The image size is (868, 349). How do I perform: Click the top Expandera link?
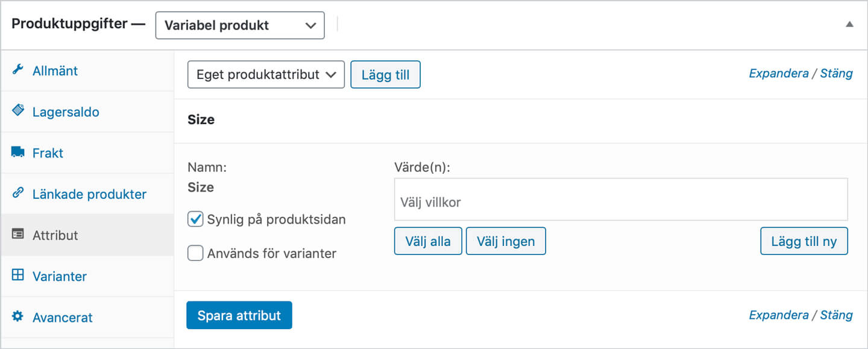coord(778,74)
